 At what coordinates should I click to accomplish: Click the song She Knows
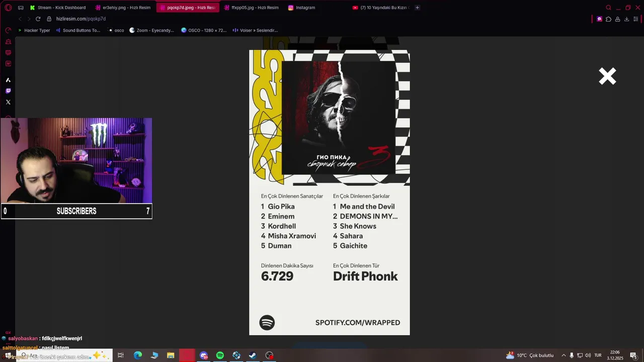(358, 226)
